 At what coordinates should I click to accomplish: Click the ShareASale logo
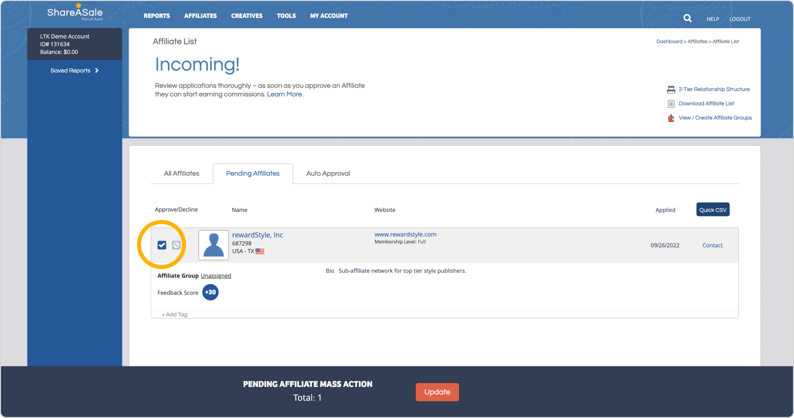coord(75,13)
